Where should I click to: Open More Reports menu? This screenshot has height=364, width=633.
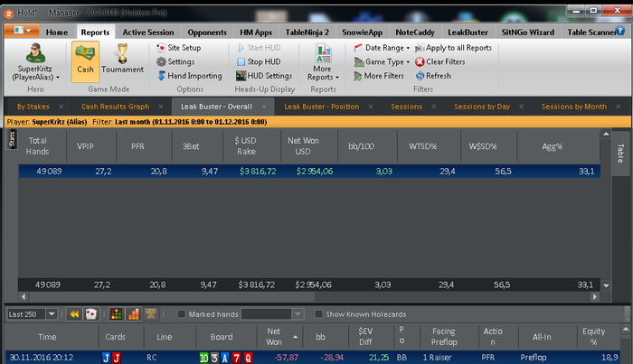(x=323, y=62)
